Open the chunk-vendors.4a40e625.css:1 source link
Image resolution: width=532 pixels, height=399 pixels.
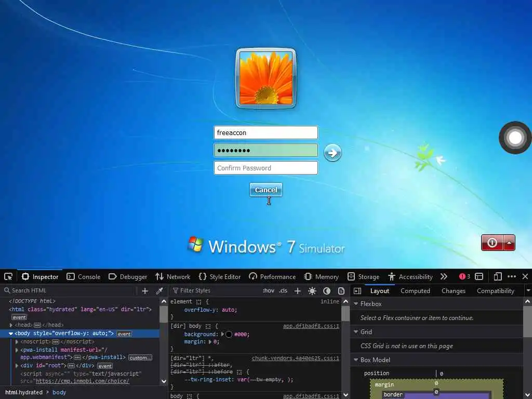pos(296,358)
